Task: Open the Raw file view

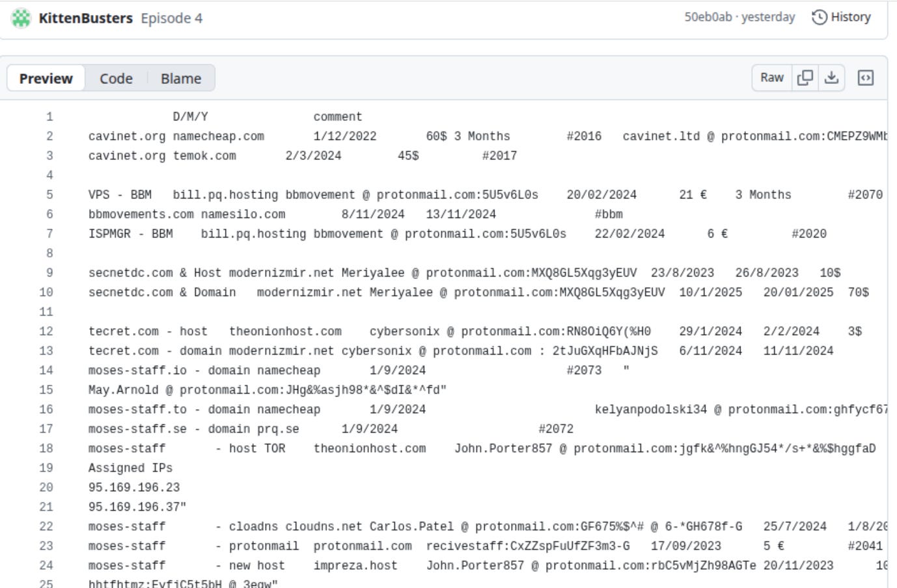Action: (x=772, y=77)
